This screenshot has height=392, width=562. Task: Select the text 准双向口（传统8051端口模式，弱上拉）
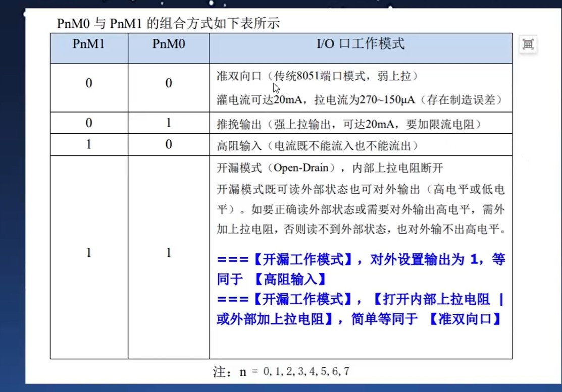coord(317,76)
